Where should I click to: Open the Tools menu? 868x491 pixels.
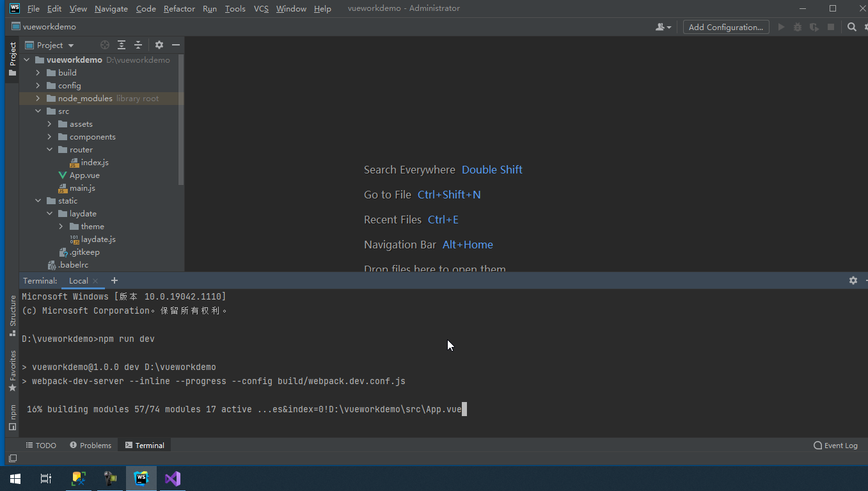coord(235,8)
